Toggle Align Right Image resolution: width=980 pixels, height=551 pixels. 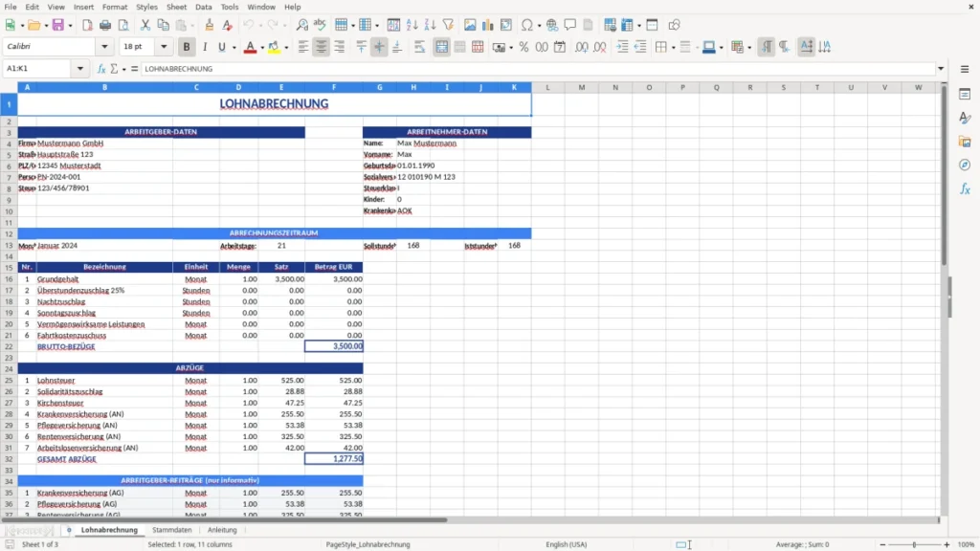click(x=340, y=47)
